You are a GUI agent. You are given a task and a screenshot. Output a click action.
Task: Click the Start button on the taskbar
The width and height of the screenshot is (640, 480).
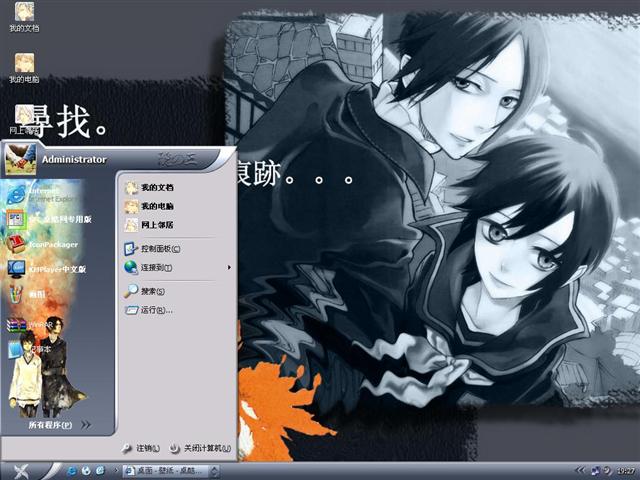pyautogui.click(x=22, y=471)
